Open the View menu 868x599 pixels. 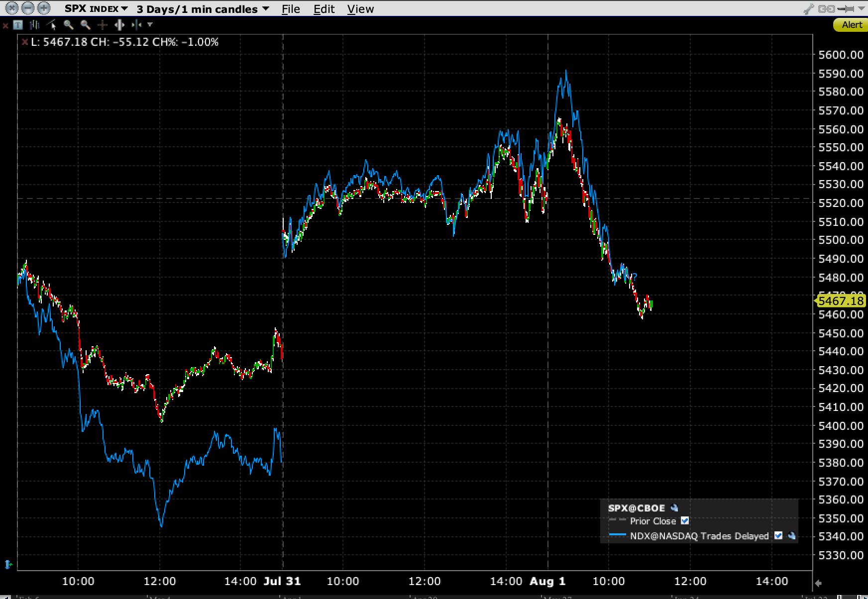click(360, 8)
